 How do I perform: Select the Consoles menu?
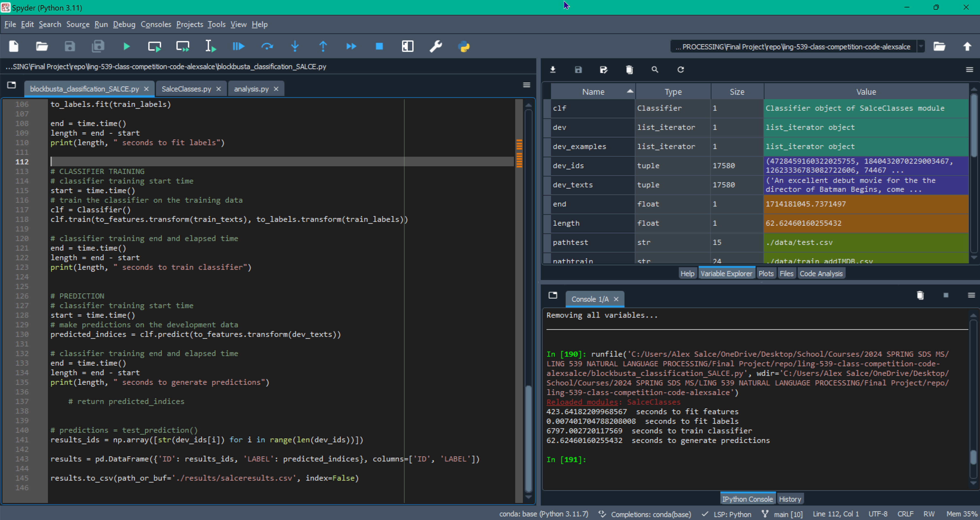pyautogui.click(x=155, y=24)
